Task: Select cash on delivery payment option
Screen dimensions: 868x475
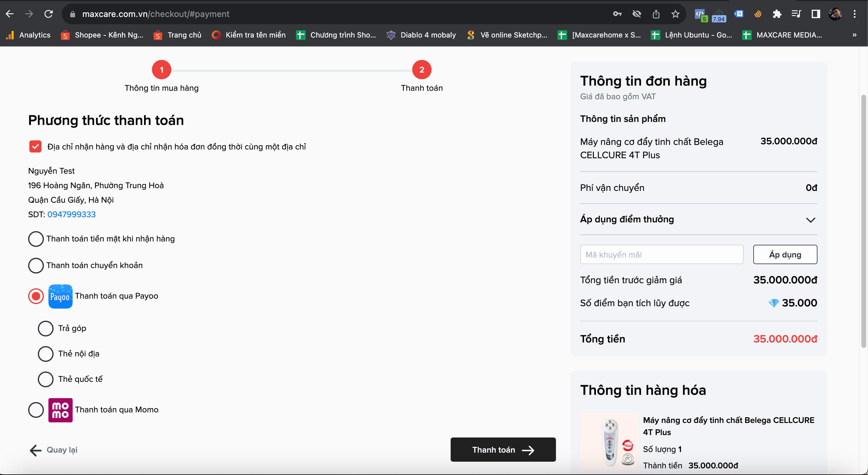Action: (x=36, y=239)
